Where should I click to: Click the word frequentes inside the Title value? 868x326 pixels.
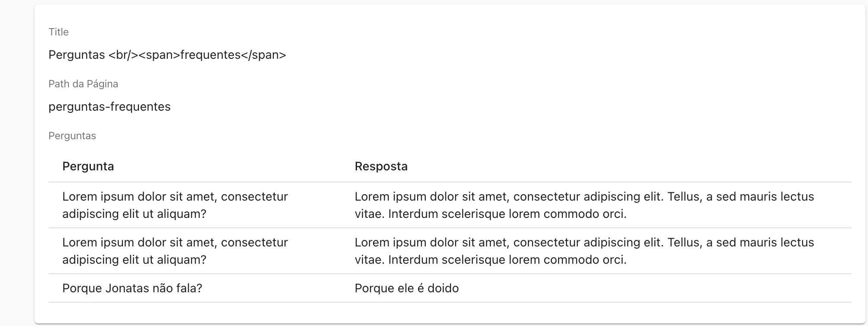[x=210, y=55]
